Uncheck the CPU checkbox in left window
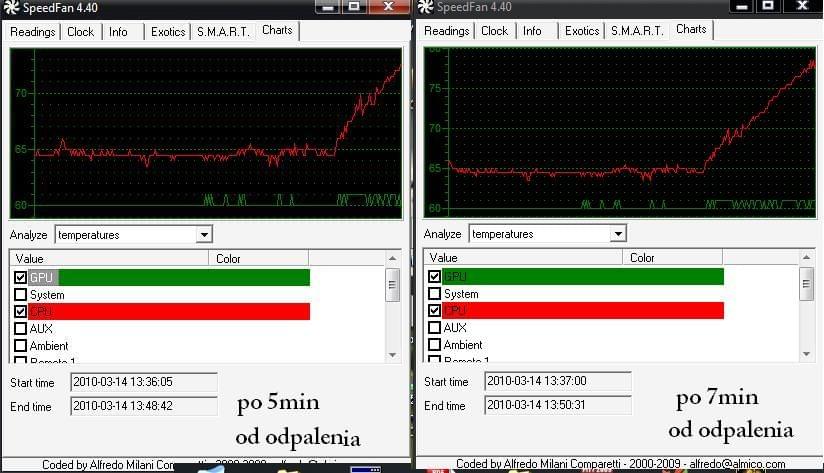Image resolution: width=824 pixels, height=473 pixels. coord(20,311)
